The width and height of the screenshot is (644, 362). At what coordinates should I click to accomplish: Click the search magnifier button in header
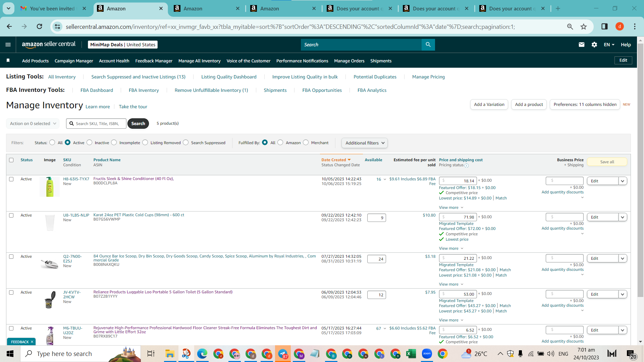428,45
